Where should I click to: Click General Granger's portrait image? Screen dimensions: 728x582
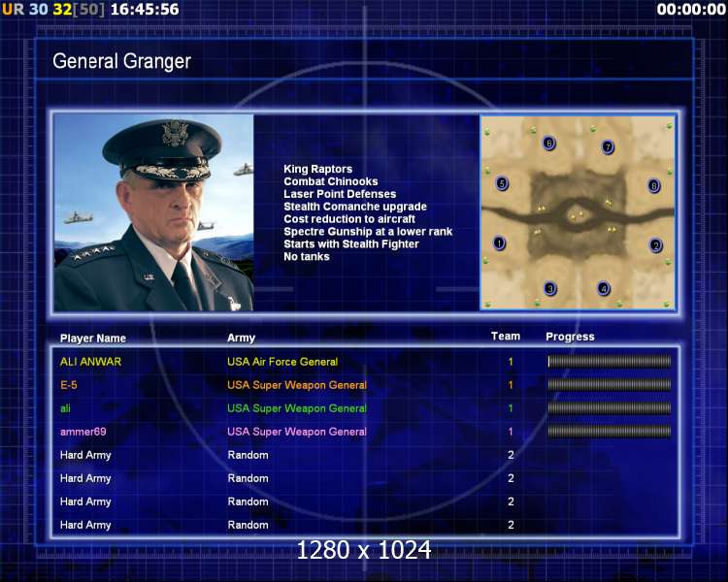(153, 212)
